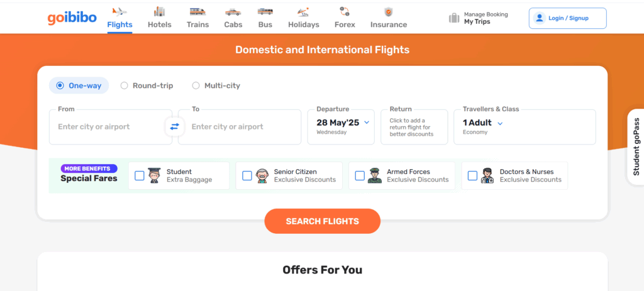Click the Forex currency exchange icon
Viewport: 644px width, 291px height.
click(345, 11)
